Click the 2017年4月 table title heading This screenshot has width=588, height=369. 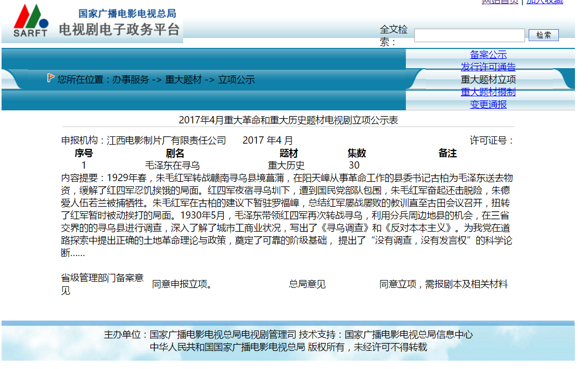pos(288,120)
